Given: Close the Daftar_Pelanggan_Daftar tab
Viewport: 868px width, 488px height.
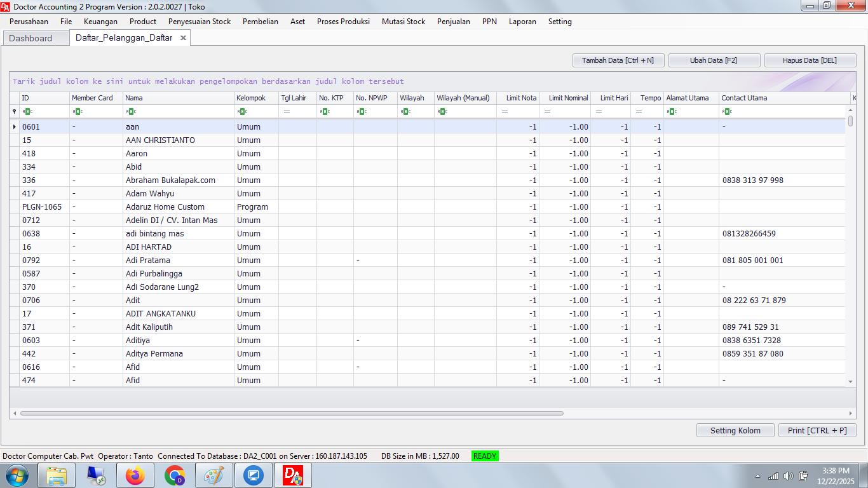Looking at the screenshot, I should click(x=183, y=38).
